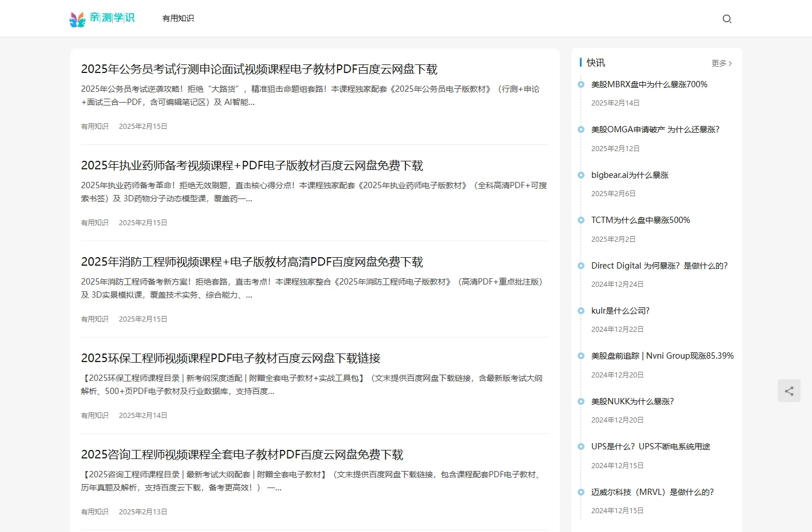This screenshot has height=532, width=812.
Task: Click the search magnifier icon in header
Action: tap(726, 19)
